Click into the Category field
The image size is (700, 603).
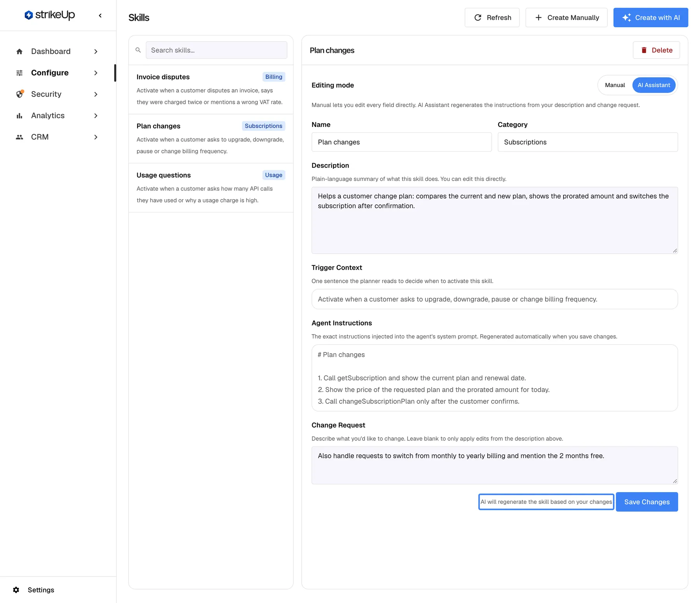pos(588,142)
